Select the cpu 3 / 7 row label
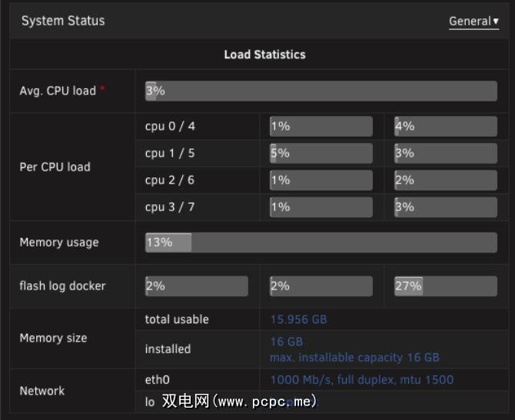The height and width of the screenshot is (420, 515). point(170,207)
